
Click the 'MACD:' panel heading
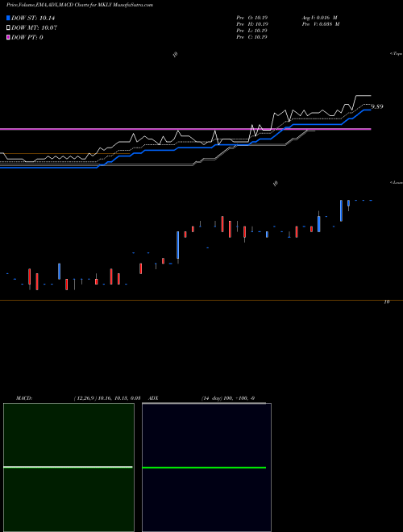tap(24, 398)
